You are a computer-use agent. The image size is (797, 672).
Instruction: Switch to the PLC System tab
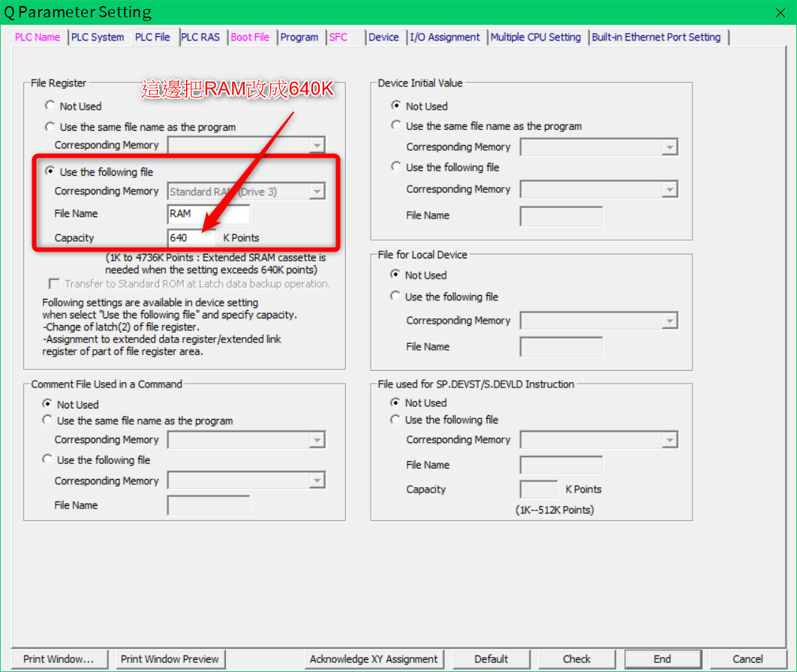pos(98,37)
